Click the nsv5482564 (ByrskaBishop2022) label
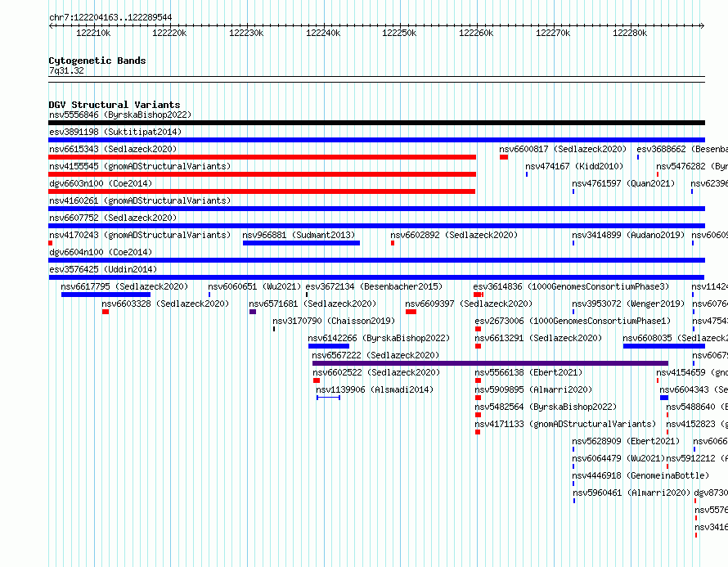 (546, 407)
